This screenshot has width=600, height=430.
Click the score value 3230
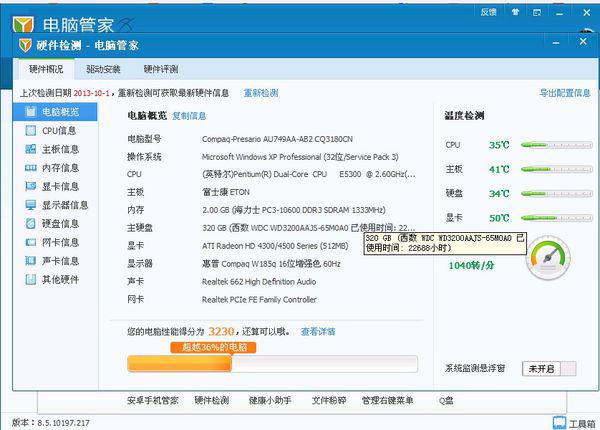click(x=221, y=331)
